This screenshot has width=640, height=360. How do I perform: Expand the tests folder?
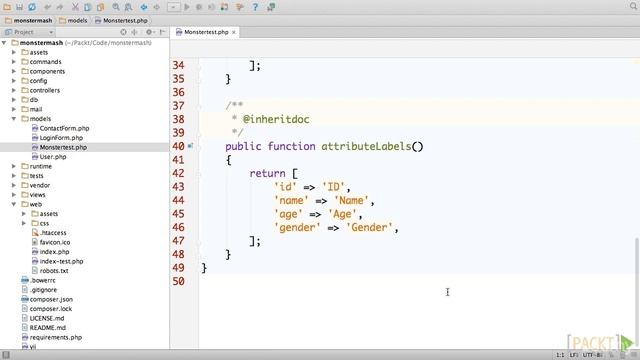click(x=14, y=176)
